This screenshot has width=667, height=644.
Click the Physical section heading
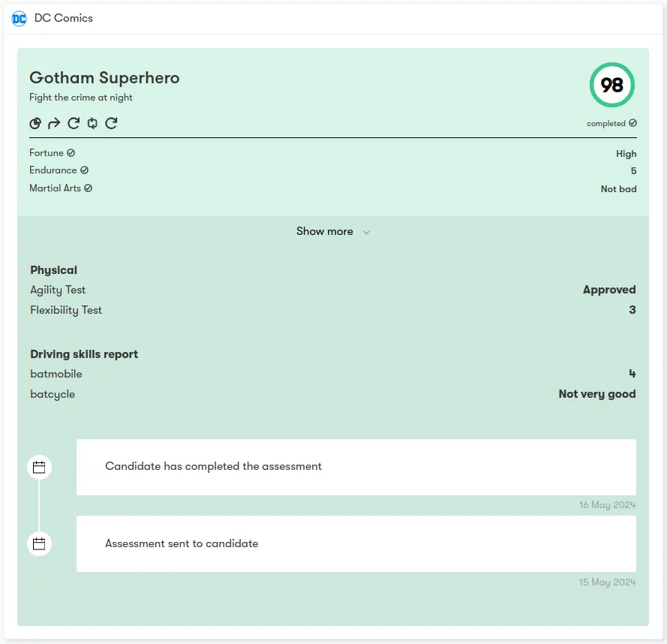click(53, 270)
